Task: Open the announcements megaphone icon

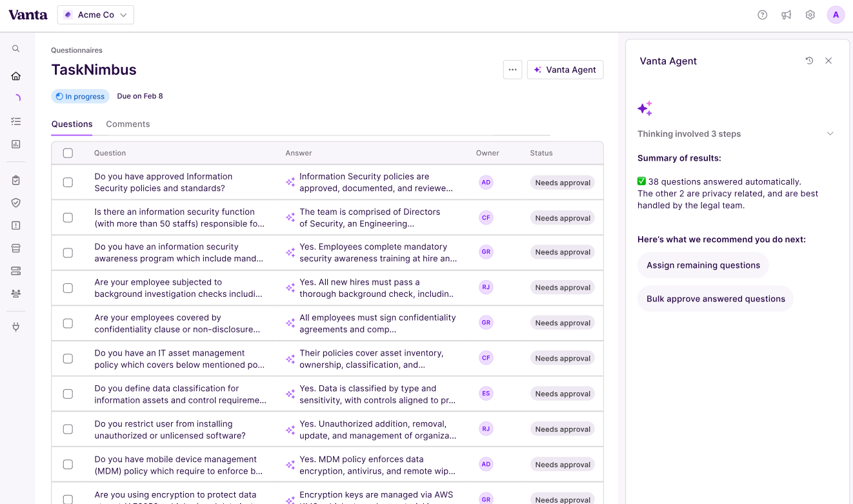Action: click(786, 14)
